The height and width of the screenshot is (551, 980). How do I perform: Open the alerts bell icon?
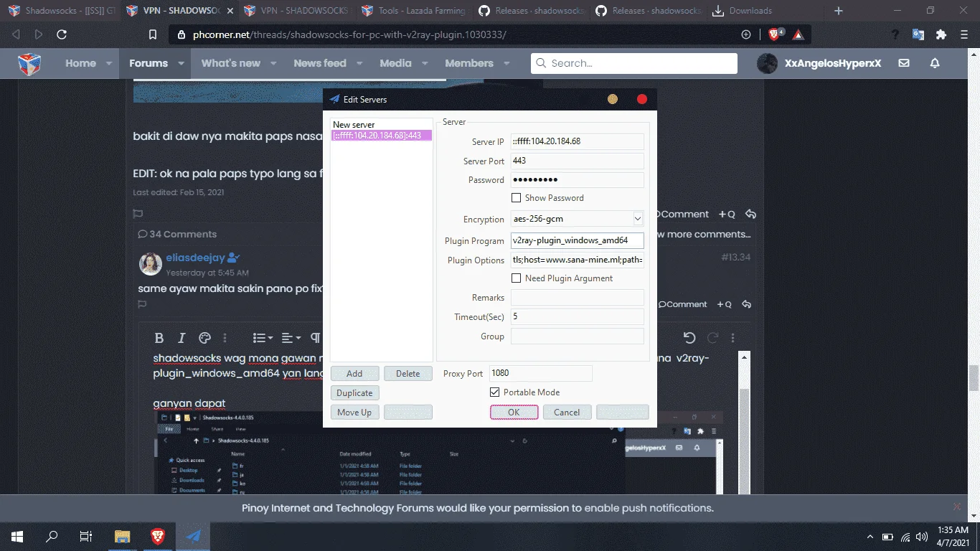pos(935,63)
